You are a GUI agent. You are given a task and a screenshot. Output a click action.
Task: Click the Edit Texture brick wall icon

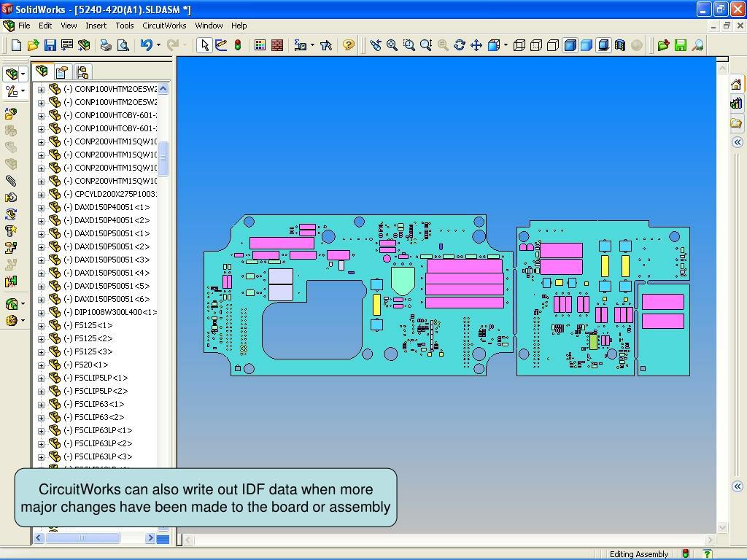pyautogui.click(x=276, y=45)
